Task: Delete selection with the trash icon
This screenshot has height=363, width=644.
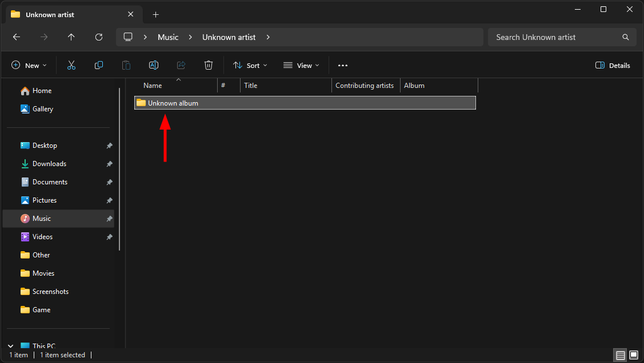Action: pyautogui.click(x=209, y=66)
